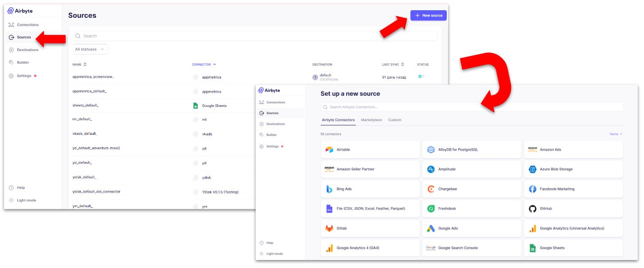Viewport: 644px width, 268px height.
Task: Select the Google Search Console connector icon
Action: 431,248
